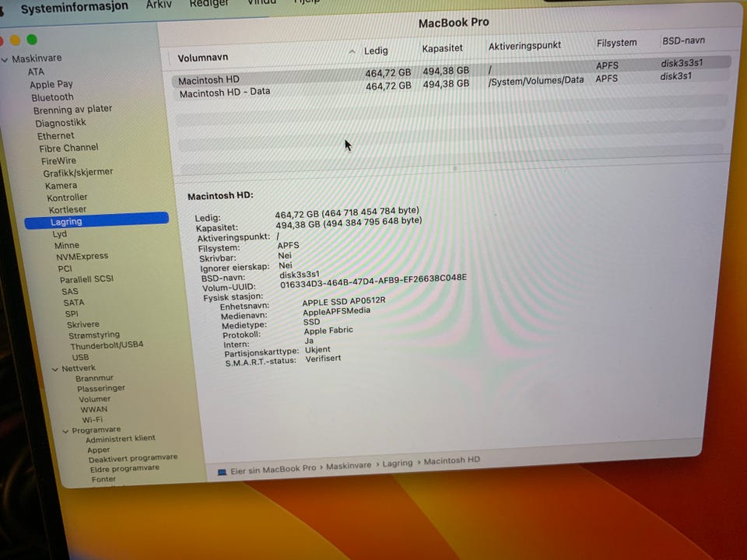Screen dimensions: 747x560
Task: Select Kontroller in the sidebar
Action: pyautogui.click(x=67, y=197)
